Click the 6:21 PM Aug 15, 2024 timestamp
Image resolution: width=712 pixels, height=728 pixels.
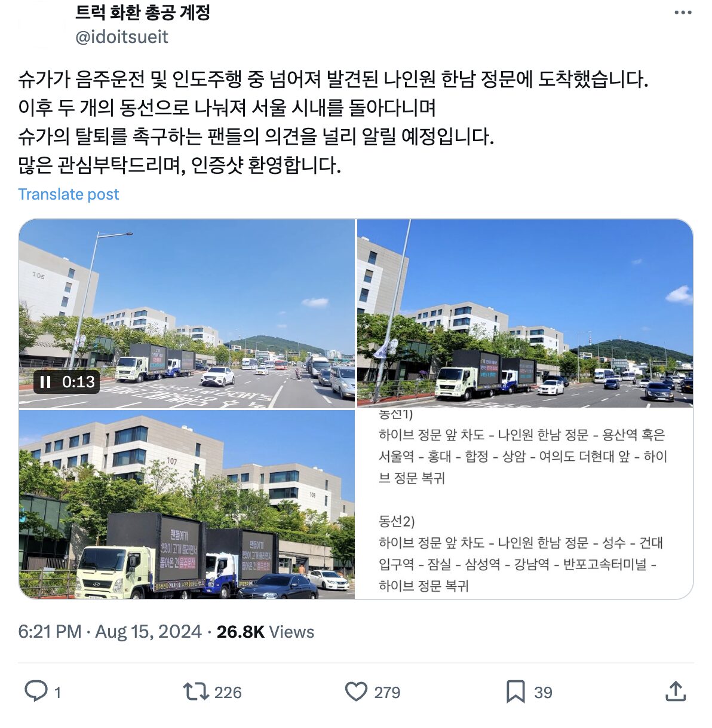(x=110, y=632)
